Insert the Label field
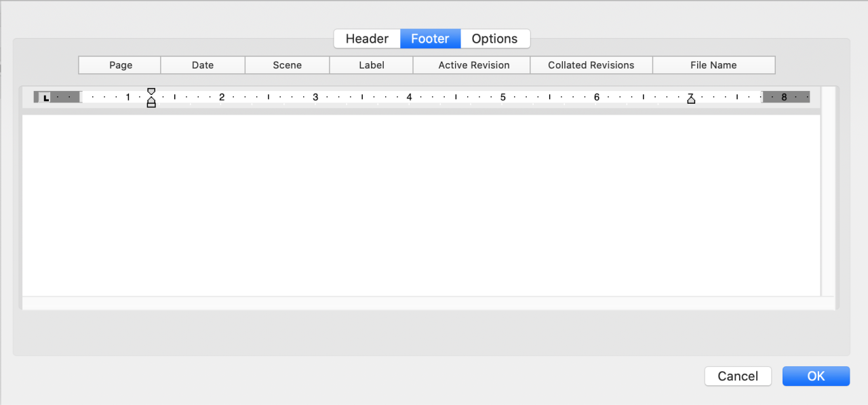Screen dimensions: 868x405 pos(371,65)
